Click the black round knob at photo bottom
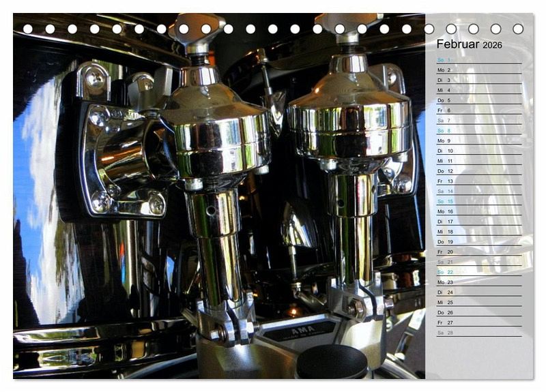The width and height of the screenshot is (546, 392). (x=332, y=361)
